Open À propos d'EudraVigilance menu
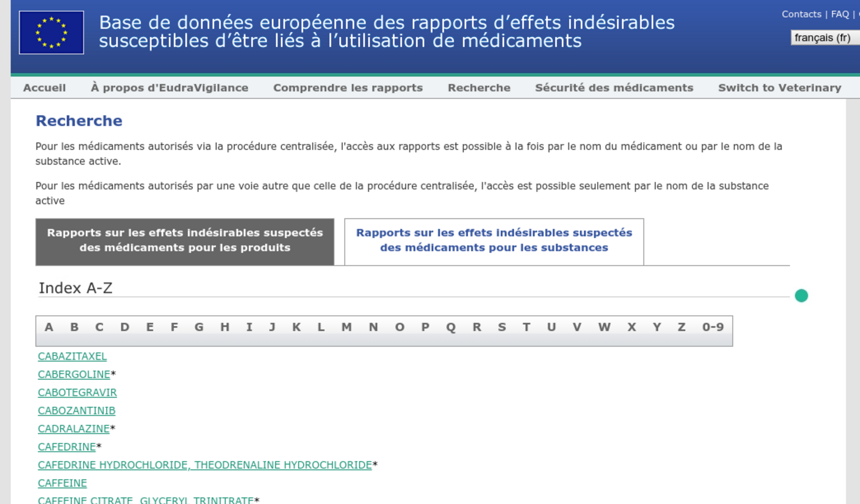 tap(170, 88)
